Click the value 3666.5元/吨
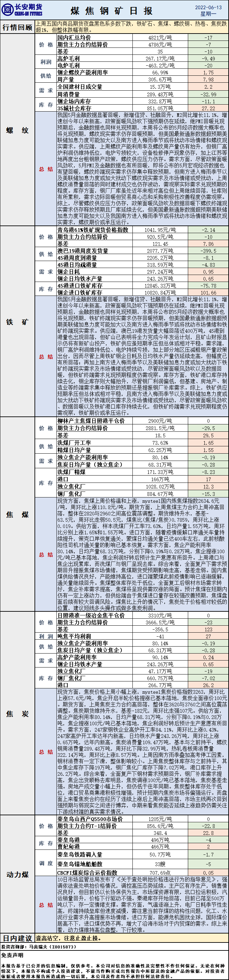The image size is (229, 980). coord(160,622)
